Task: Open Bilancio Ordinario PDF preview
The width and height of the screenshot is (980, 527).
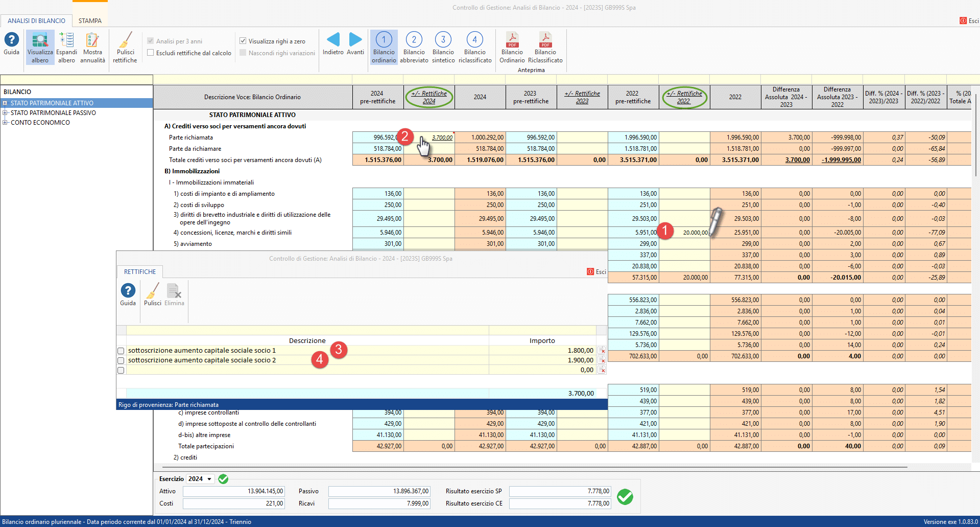Action: click(x=512, y=48)
